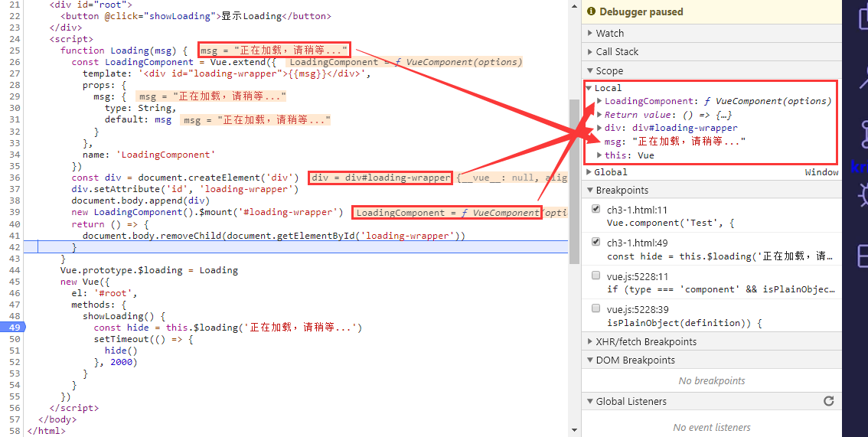Click the template string on line 27

[x=251, y=73]
